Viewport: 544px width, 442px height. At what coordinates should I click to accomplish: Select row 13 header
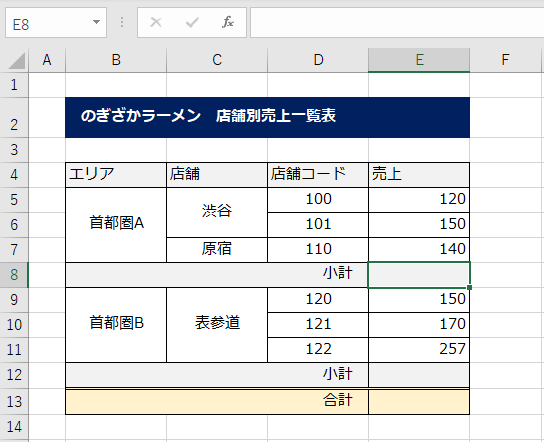tap(14, 402)
